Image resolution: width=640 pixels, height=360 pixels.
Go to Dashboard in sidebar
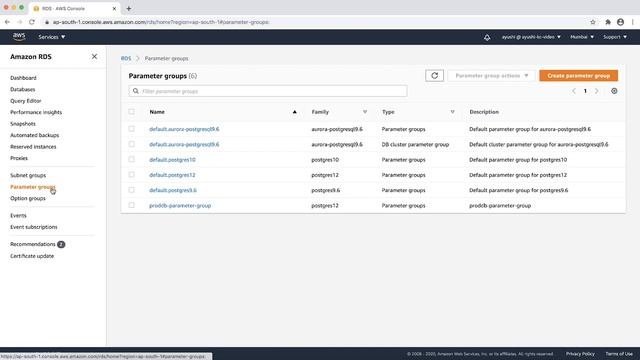[x=23, y=78]
